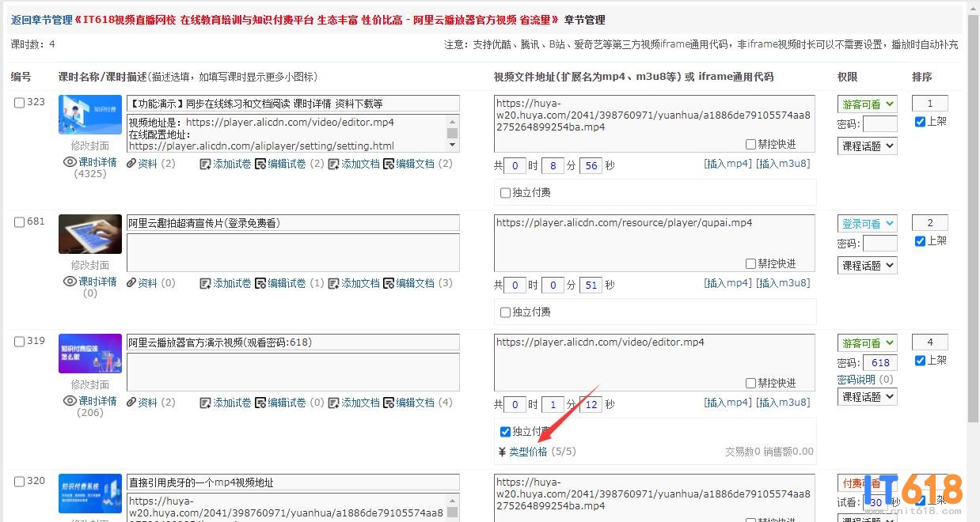This screenshot has height=522, width=980.
Task: Click 插入m3u8 link for lesson 681
Action: (783, 283)
